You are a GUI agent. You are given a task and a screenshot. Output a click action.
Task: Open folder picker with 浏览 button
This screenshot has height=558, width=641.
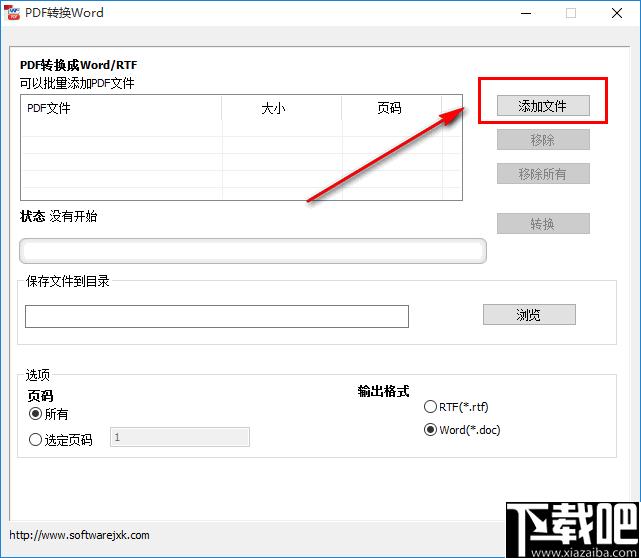point(529,315)
